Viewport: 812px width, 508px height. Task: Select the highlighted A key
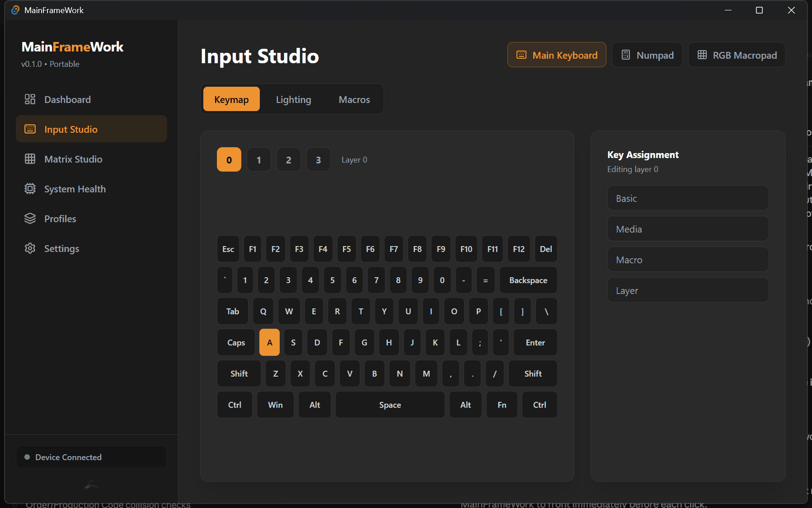pos(270,342)
